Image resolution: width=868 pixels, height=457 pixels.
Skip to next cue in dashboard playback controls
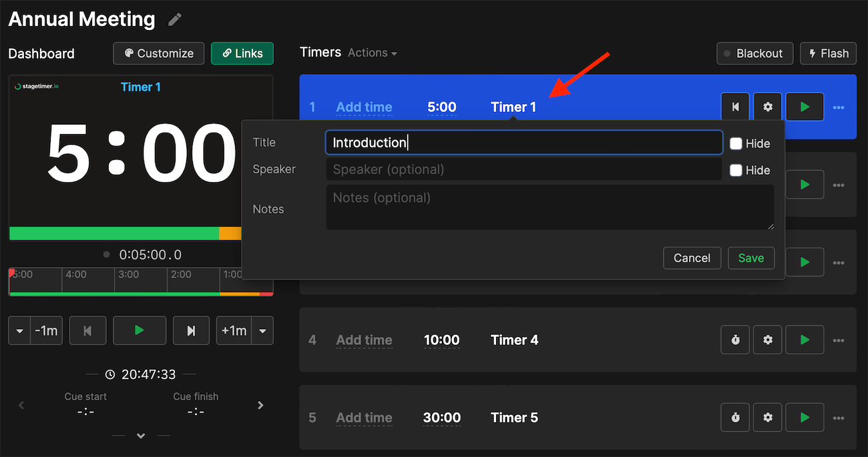(191, 330)
